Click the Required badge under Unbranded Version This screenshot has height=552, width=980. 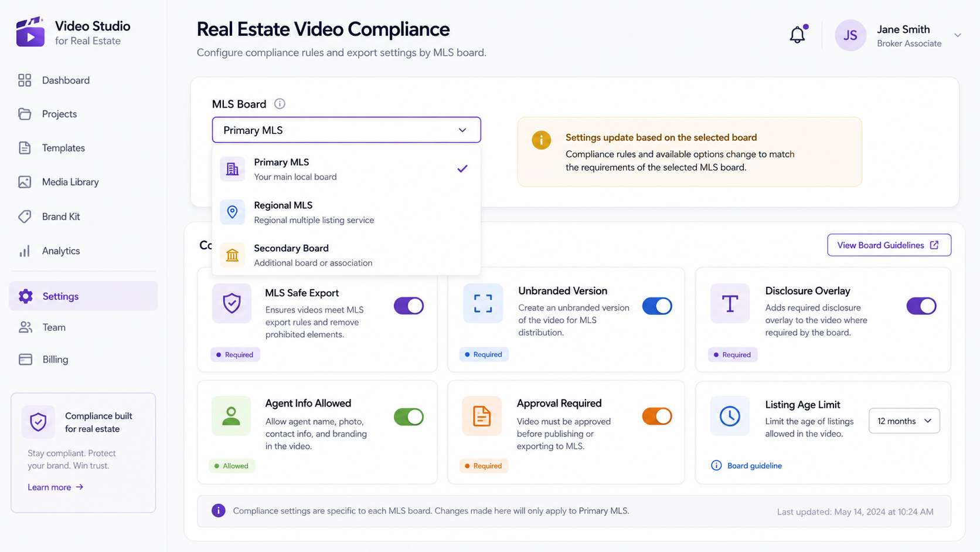point(484,354)
